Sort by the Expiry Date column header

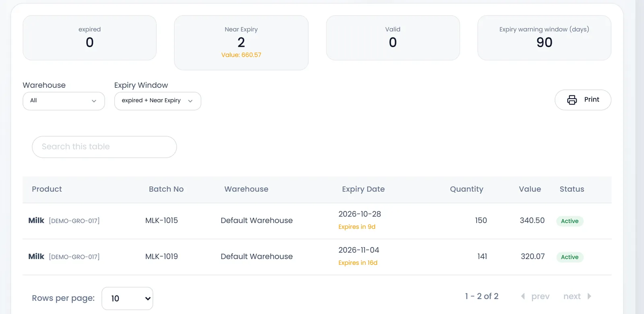[x=363, y=189]
